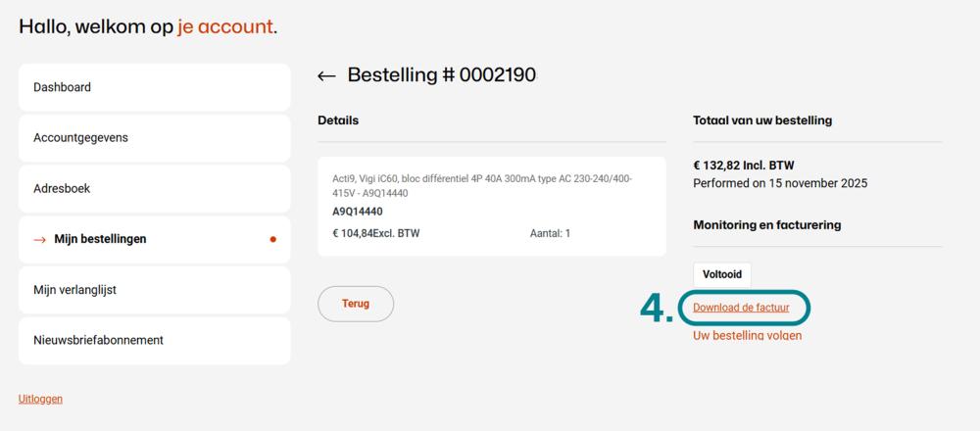The height and width of the screenshot is (431, 980).
Task: Download de factuur via the link
Action: (x=740, y=308)
